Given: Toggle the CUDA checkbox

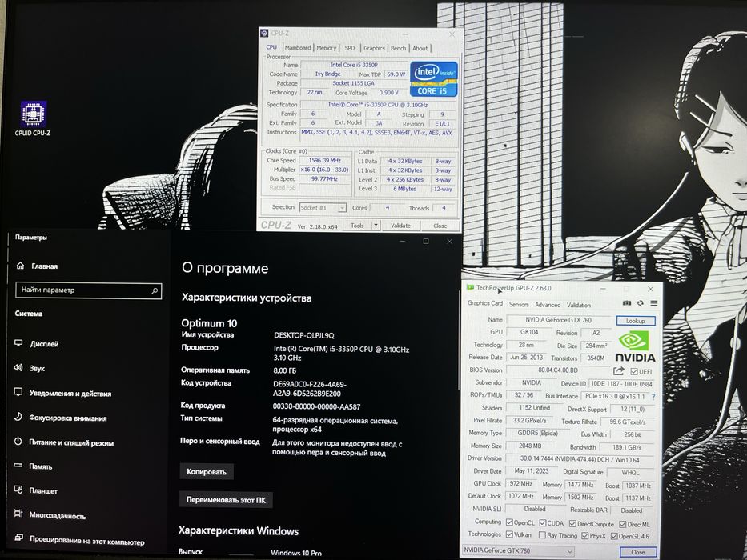Looking at the screenshot, I should coord(543,523).
